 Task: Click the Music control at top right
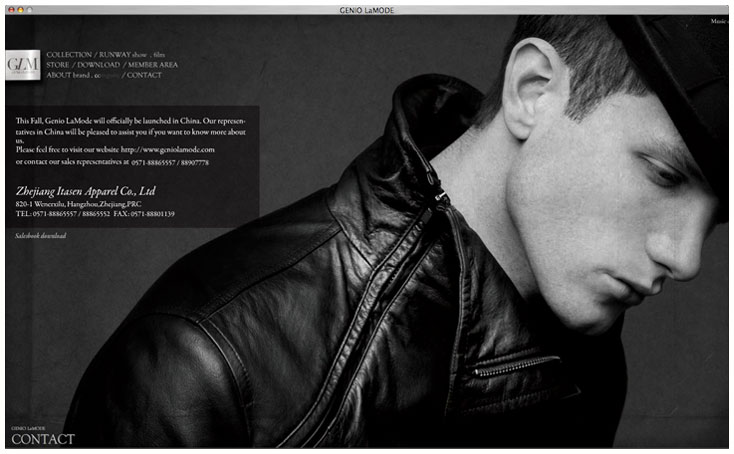pos(719,21)
